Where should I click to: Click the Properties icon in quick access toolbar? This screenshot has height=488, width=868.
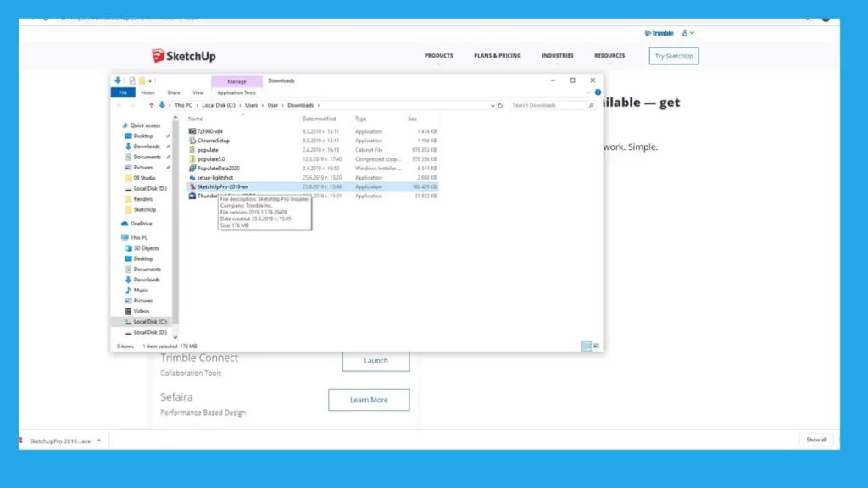[x=131, y=80]
